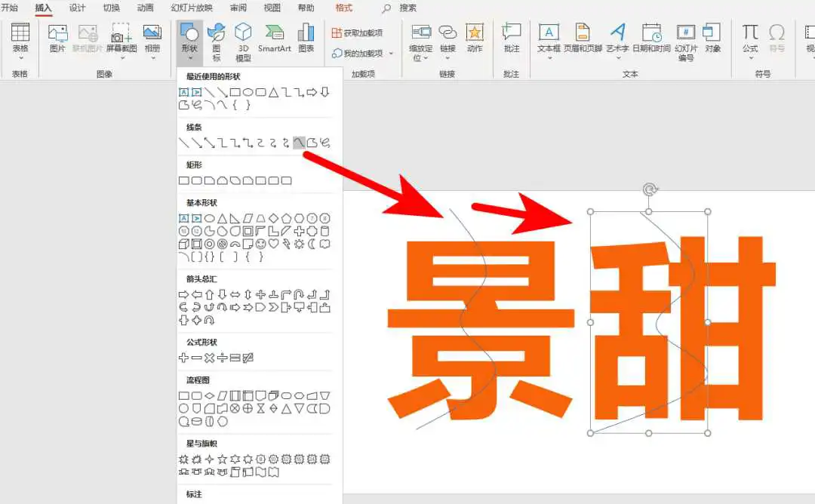The width and height of the screenshot is (815, 504).
Task: Open the 格式 format tab
Action: coord(343,8)
